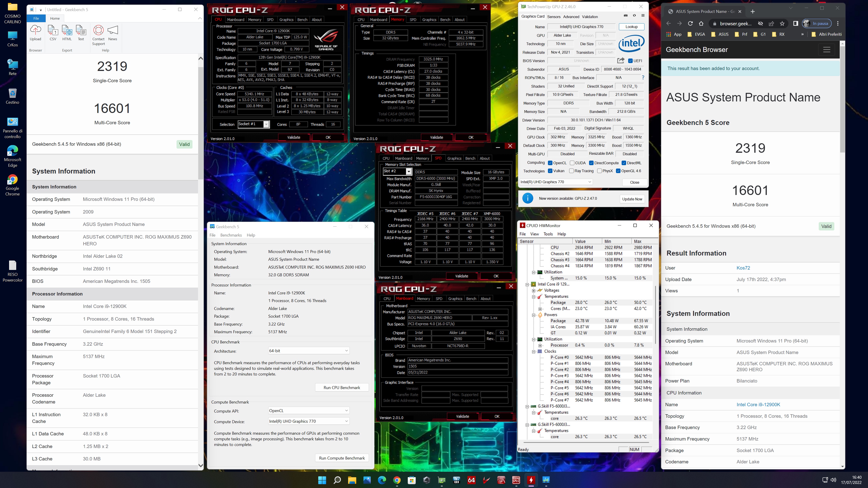Screen dimensions: 868x488
Task: Open the Compute API OpenCL dropdown
Action: (308, 411)
